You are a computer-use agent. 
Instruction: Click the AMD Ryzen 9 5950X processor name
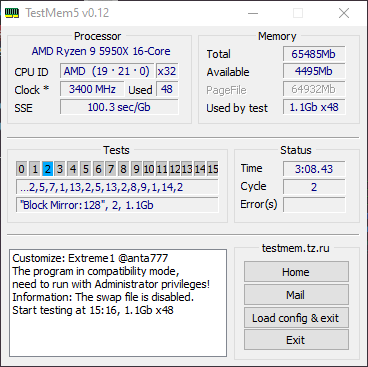(101, 51)
